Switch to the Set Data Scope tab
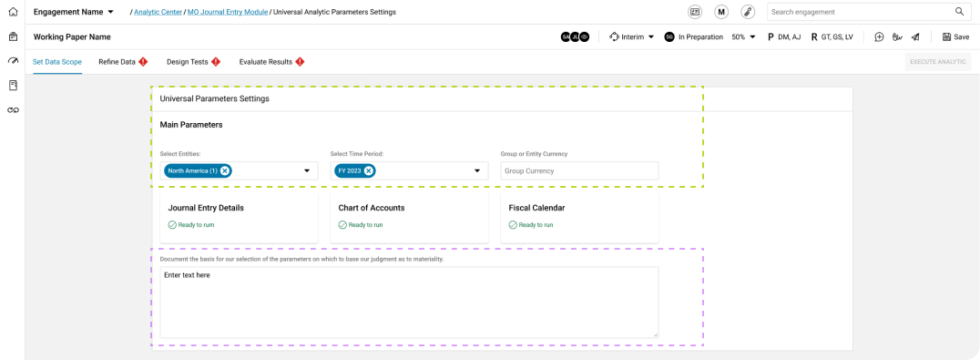980x360 pixels. (x=56, y=62)
